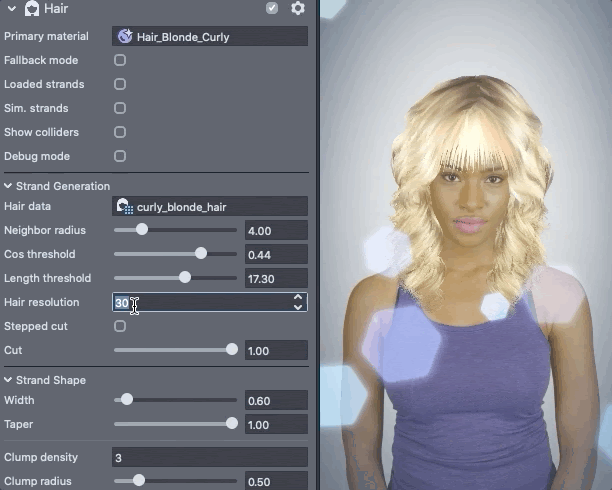
Task: Click the Neighbor radius slider handle
Action: pos(142,230)
